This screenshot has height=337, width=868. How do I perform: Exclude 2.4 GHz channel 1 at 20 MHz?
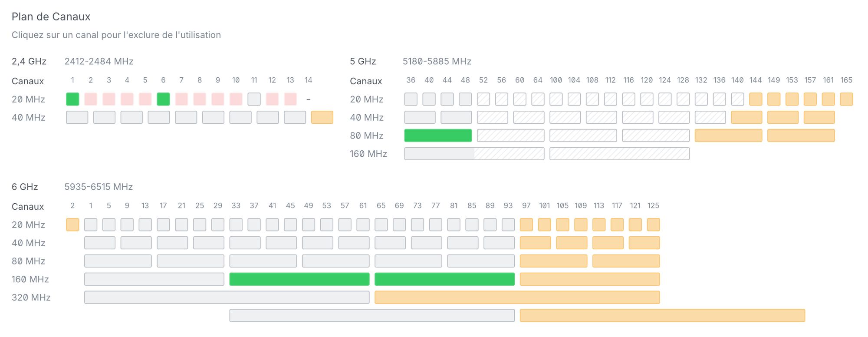72,99
